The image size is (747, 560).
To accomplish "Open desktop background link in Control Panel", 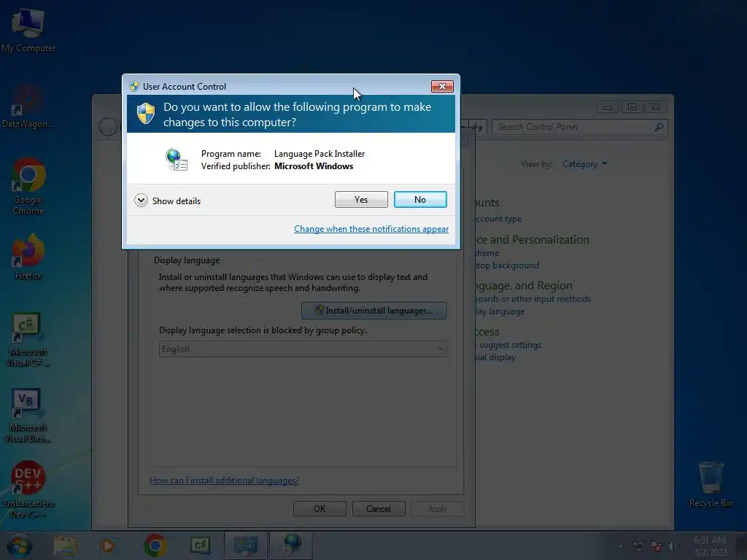I will point(508,265).
